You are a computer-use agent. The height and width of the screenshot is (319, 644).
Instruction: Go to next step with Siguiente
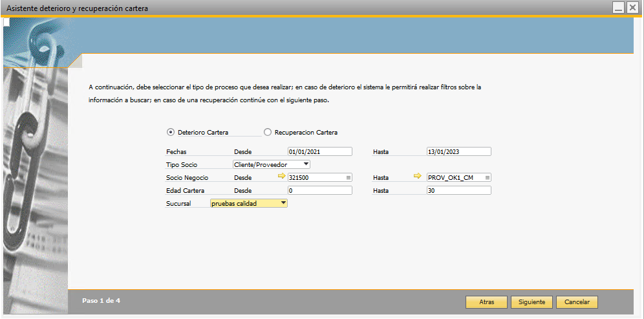(532, 302)
